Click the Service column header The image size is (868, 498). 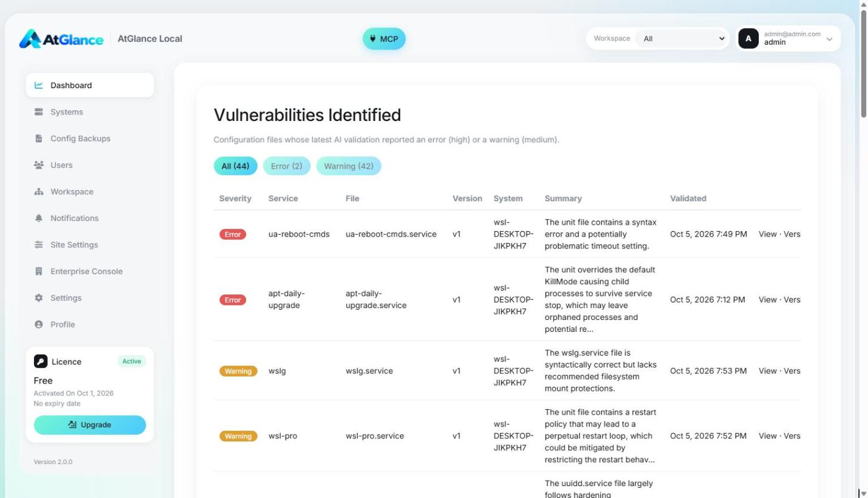(283, 198)
